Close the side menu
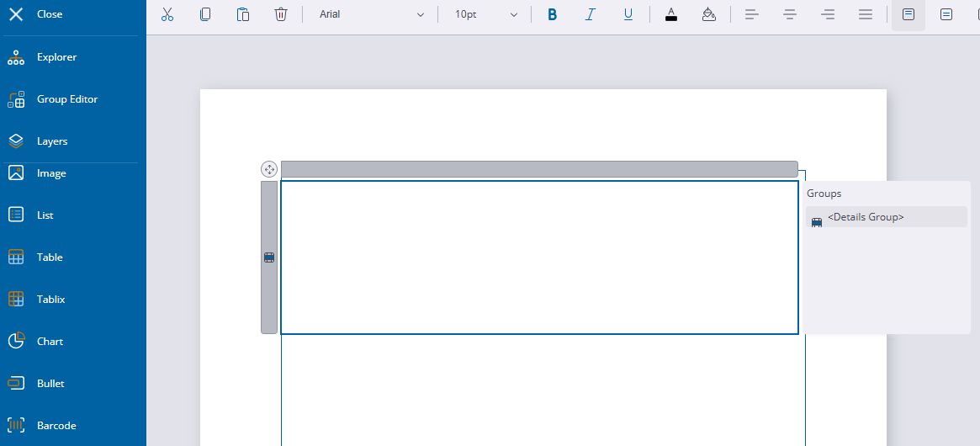 [49, 14]
